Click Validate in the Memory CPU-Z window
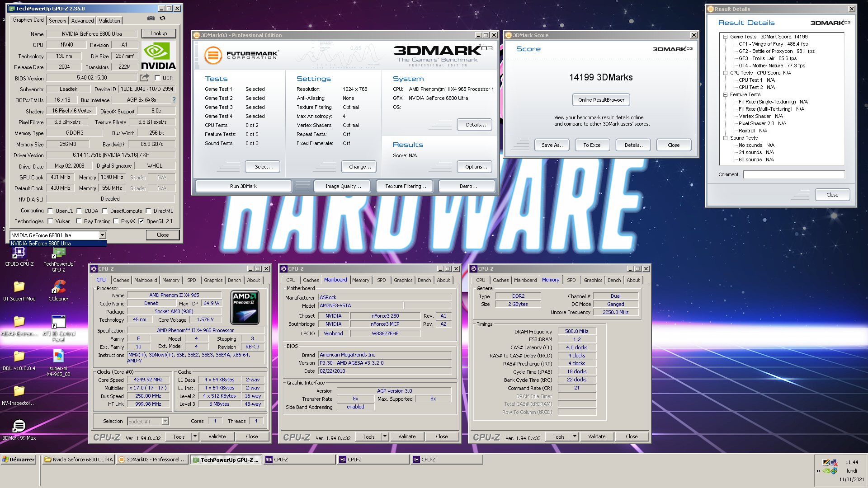This screenshot has height=488, width=868. (x=597, y=436)
